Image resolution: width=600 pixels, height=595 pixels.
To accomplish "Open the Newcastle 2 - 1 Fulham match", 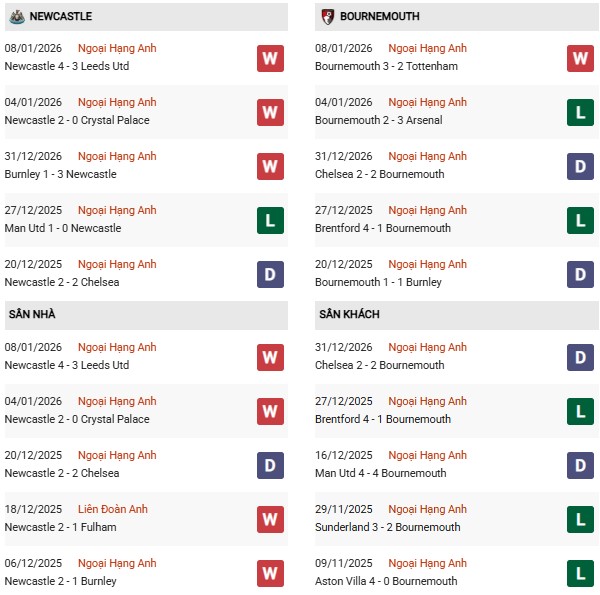I will [x=60, y=527].
